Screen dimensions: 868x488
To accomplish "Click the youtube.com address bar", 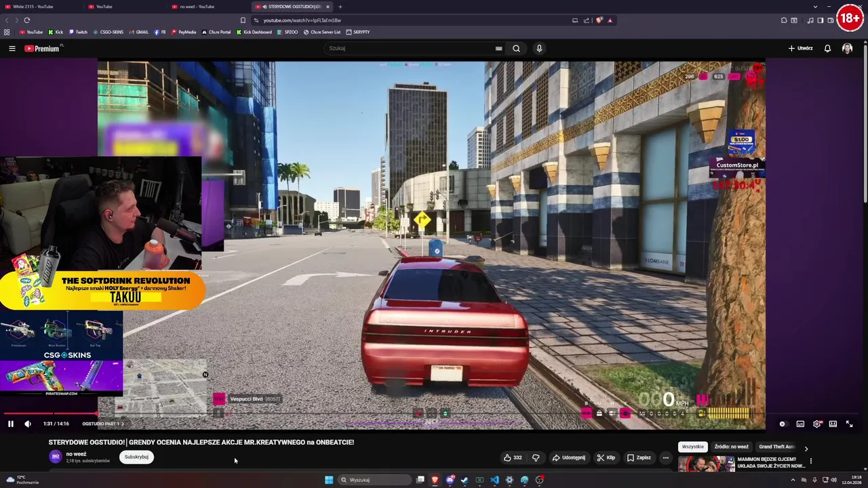I will coord(414,20).
